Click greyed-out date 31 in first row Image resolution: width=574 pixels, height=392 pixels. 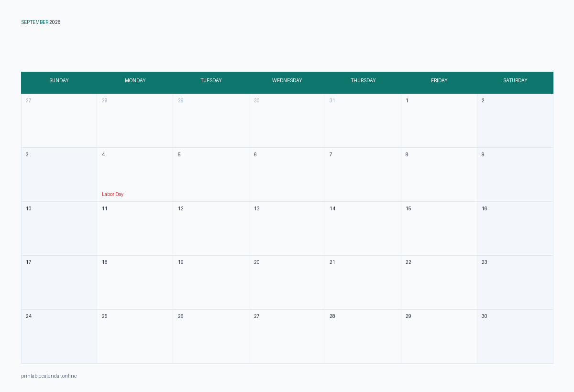332,100
